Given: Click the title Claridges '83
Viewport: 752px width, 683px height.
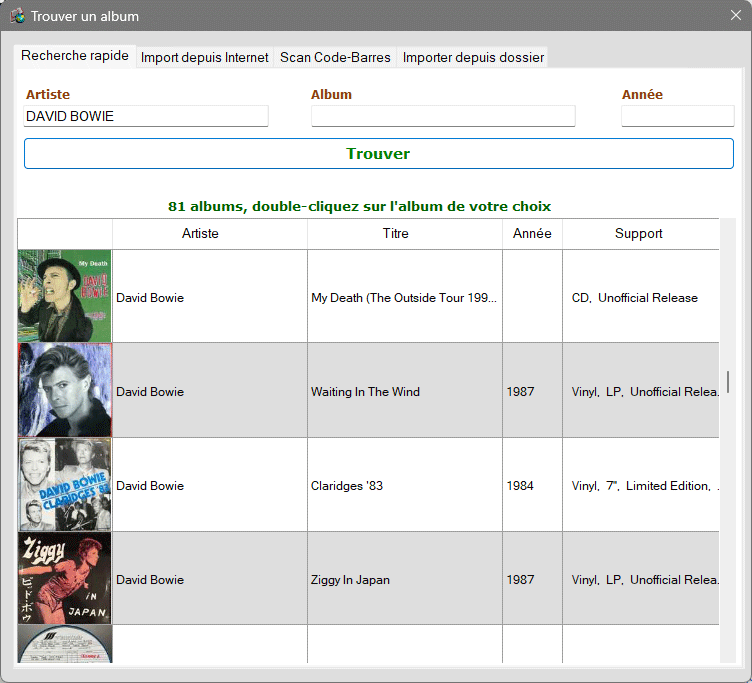Looking at the screenshot, I should tap(347, 486).
